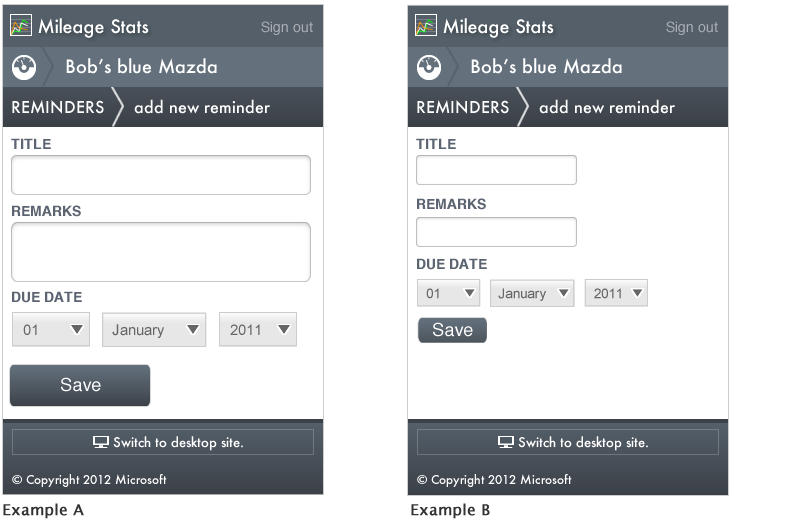The width and height of the screenshot is (800, 525).
Task: Expand the day dropdown in Example B
Action: coord(448,293)
